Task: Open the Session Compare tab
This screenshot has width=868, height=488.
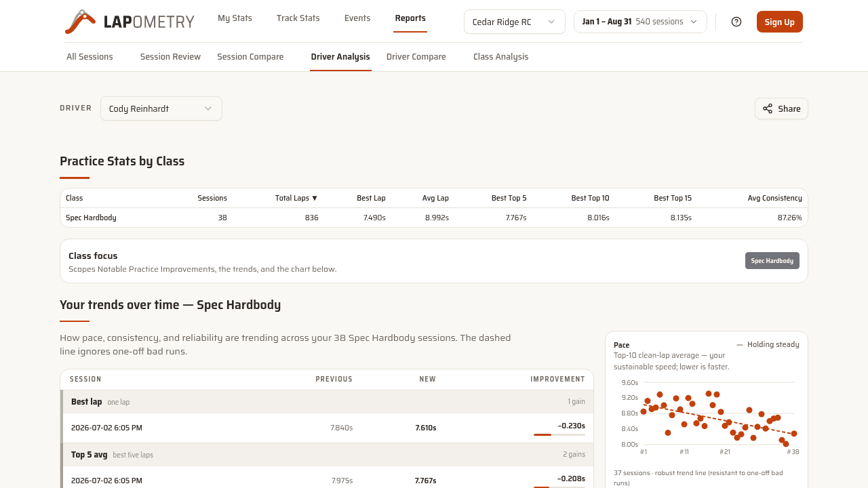Action: [250, 57]
